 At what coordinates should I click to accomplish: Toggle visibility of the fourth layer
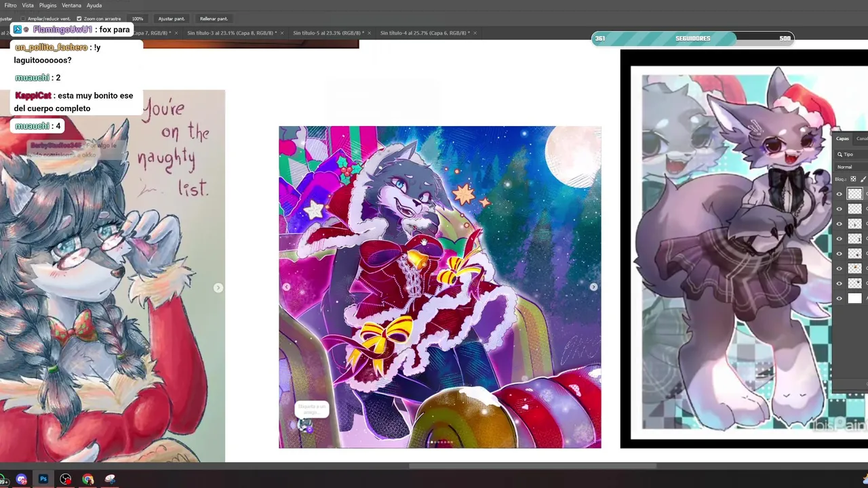tap(840, 239)
